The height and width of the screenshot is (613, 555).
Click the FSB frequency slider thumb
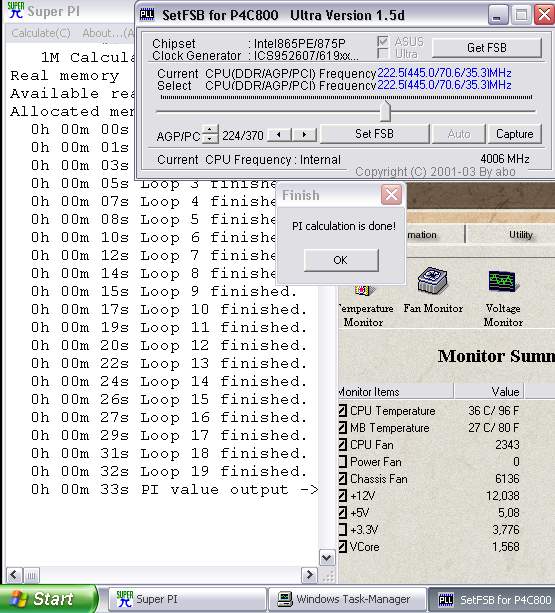click(385, 111)
